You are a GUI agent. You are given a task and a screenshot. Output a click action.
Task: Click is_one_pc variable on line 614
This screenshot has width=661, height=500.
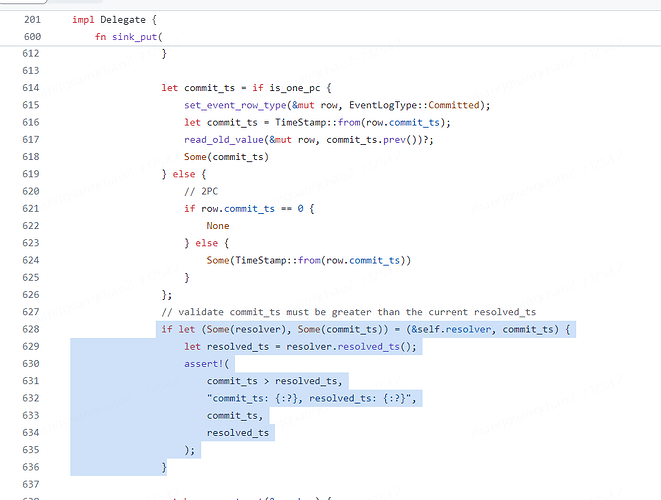pyautogui.click(x=295, y=88)
